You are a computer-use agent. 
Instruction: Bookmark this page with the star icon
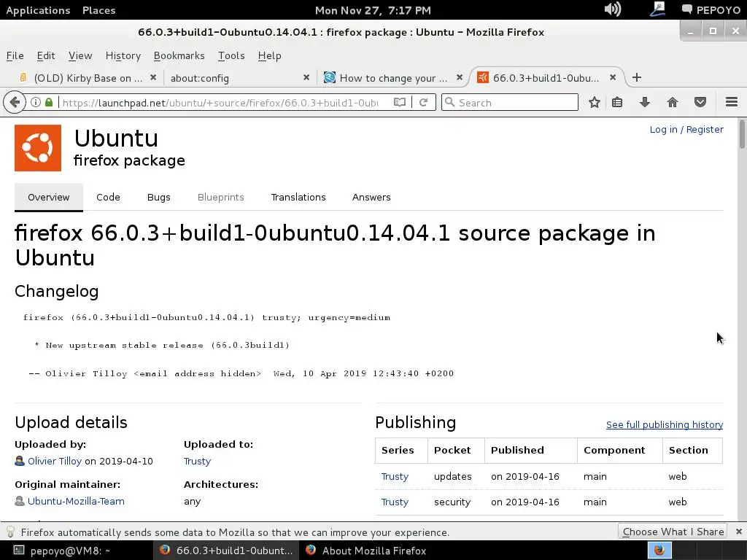(x=594, y=102)
